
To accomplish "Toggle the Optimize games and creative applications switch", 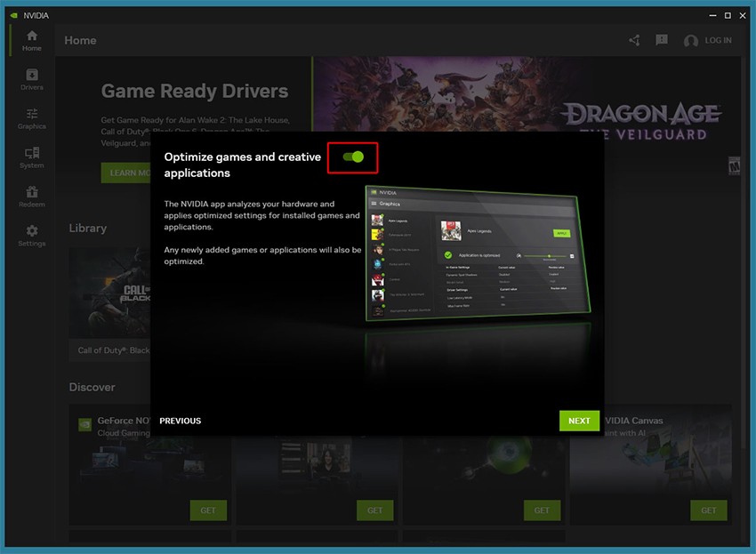I will 353,157.
